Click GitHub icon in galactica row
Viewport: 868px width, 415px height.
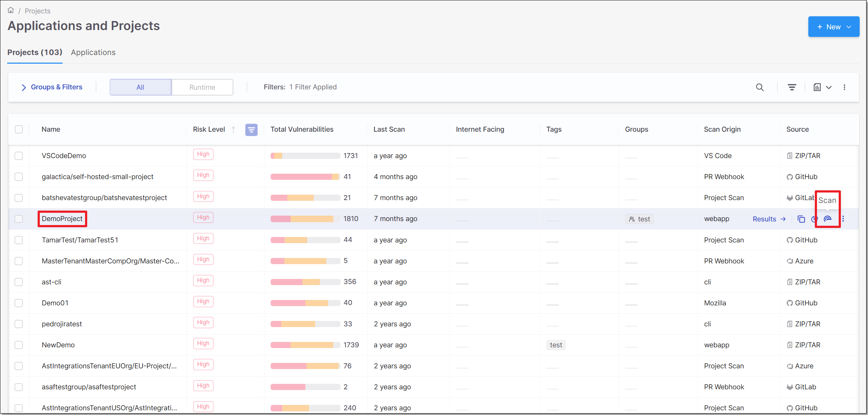click(790, 177)
